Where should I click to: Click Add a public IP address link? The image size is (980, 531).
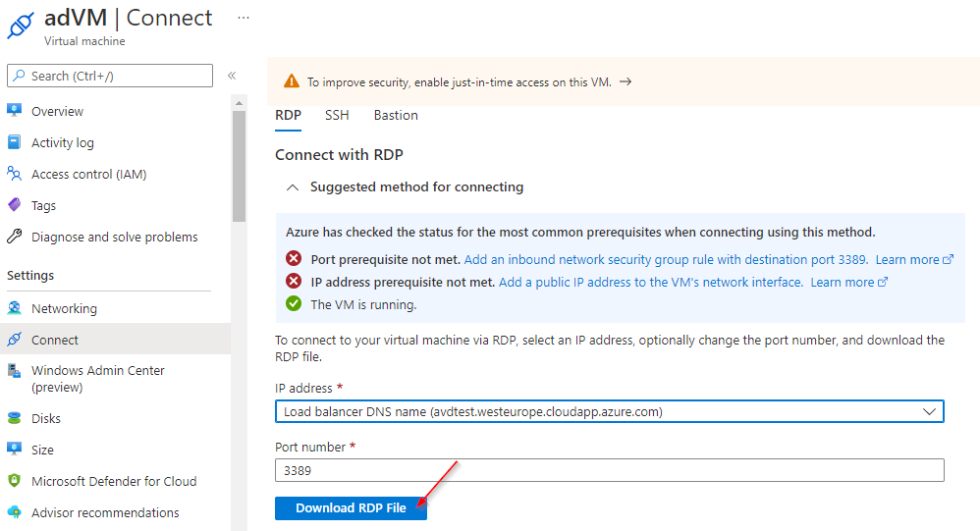pyautogui.click(x=651, y=282)
